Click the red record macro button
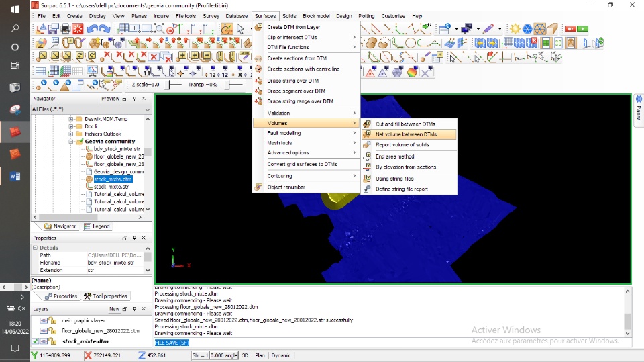Image resolution: width=644 pixels, height=362 pixels. pos(570,28)
